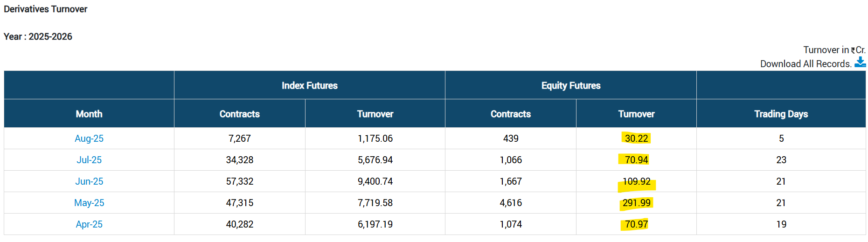Click Equity Futures Turnover column header

tap(636, 114)
